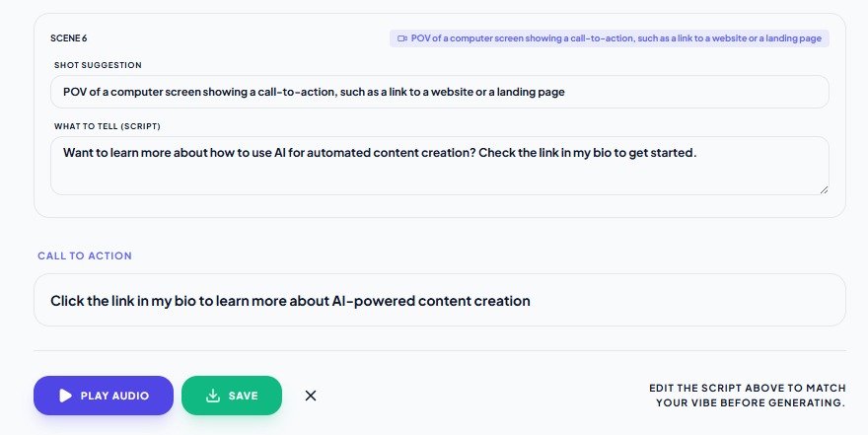Click the download arrow icon on Save

(x=212, y=396)
